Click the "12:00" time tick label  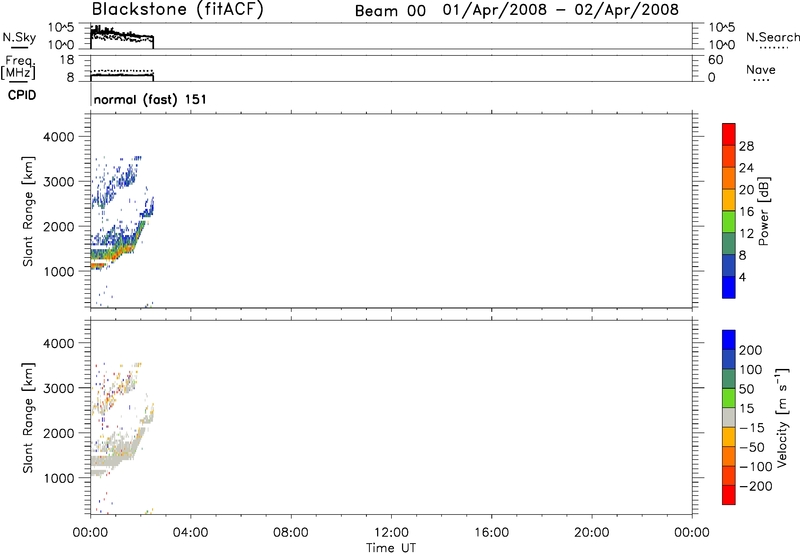coord(391,533)
